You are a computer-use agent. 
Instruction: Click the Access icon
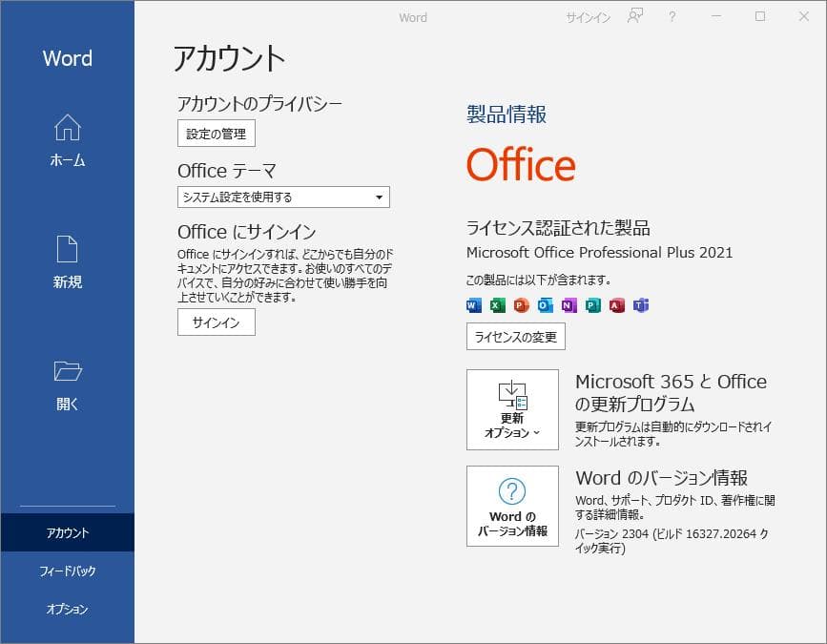tap(616, 305)
